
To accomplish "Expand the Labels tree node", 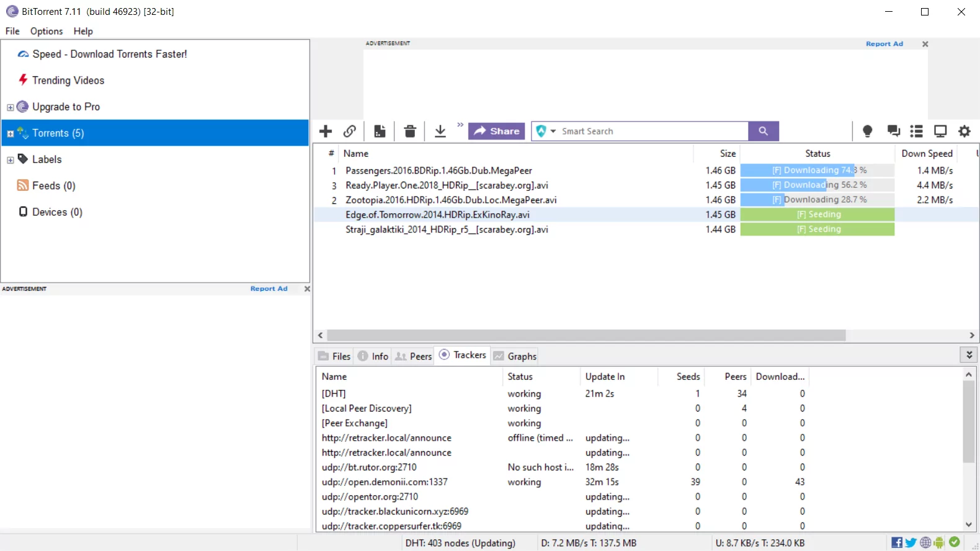I will tap(10, 160).
